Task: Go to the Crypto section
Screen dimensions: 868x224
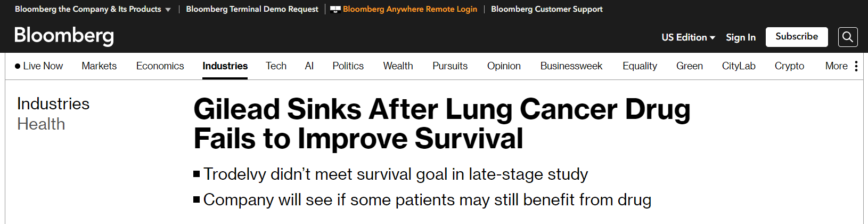Action: [x=789, y=66]
